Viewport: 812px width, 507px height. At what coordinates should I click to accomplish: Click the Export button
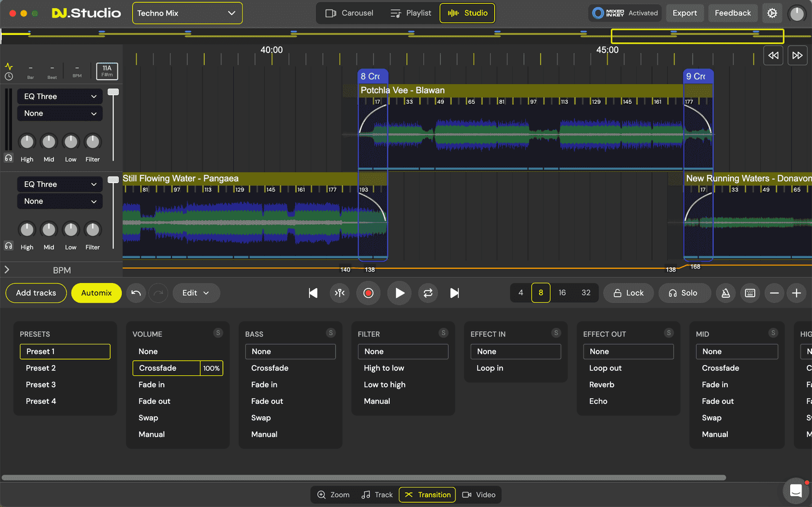[685, 13]
